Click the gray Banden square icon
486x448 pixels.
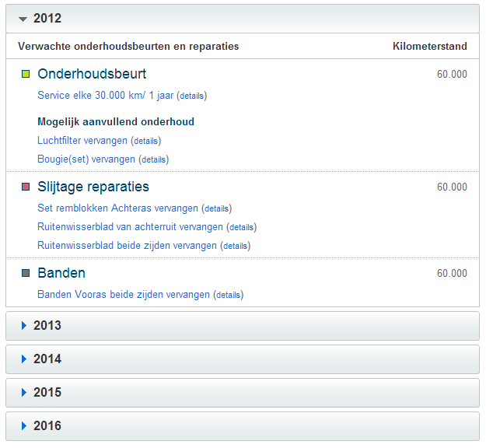26,274
